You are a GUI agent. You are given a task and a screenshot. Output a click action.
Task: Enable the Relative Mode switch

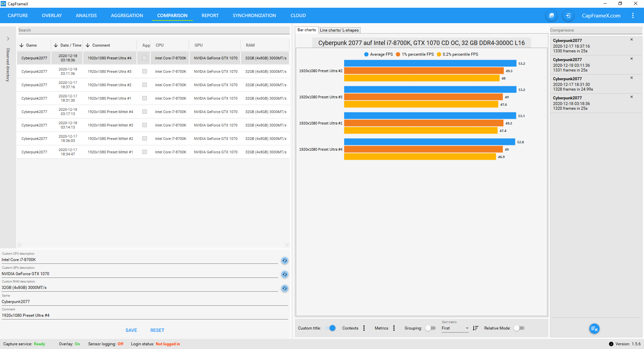(519, 328)
